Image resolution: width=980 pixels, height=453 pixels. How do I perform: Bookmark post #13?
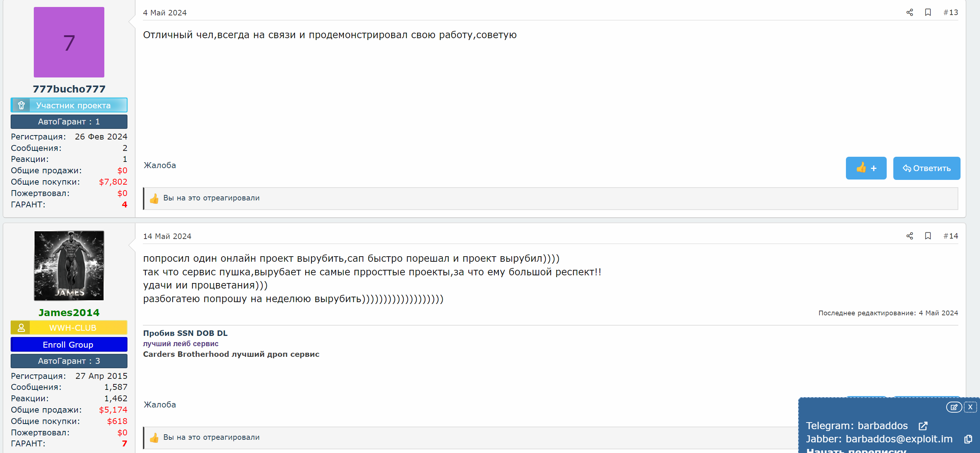click(928, 12)
